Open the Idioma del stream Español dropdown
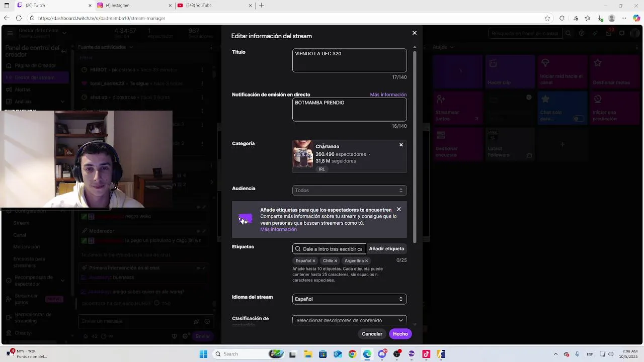The width and height of the screenshot is (644, 362). coord(349,299)
